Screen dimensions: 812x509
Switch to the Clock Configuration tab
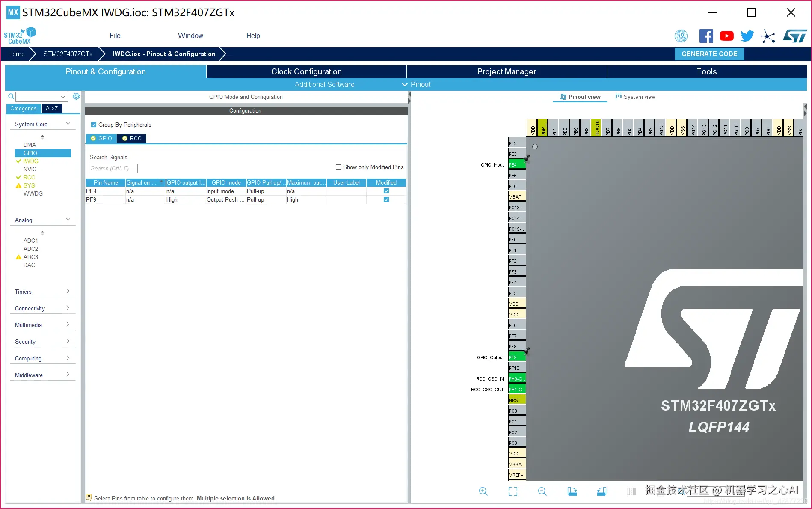[x=306, y=71]
